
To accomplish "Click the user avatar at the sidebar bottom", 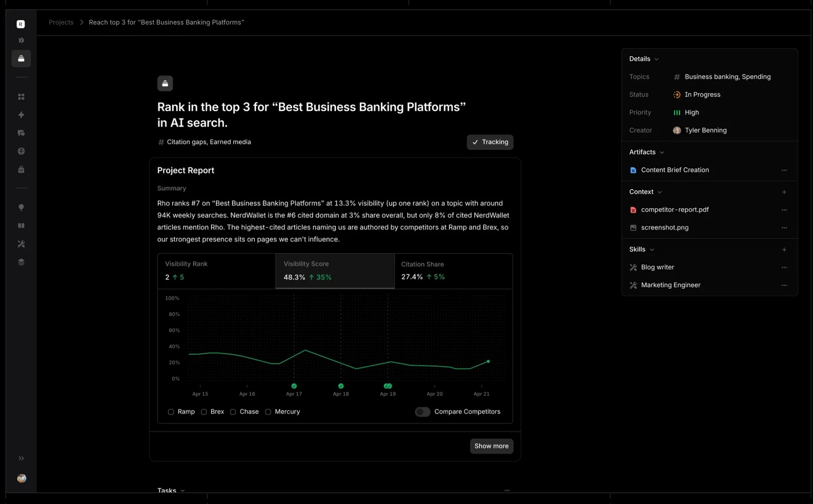I will point(21,478).
